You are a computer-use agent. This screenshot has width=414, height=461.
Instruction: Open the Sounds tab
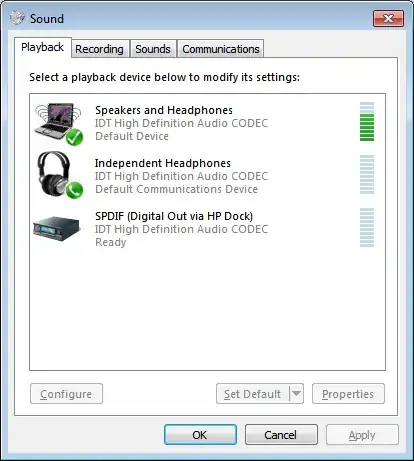click(x=153, y=49)
